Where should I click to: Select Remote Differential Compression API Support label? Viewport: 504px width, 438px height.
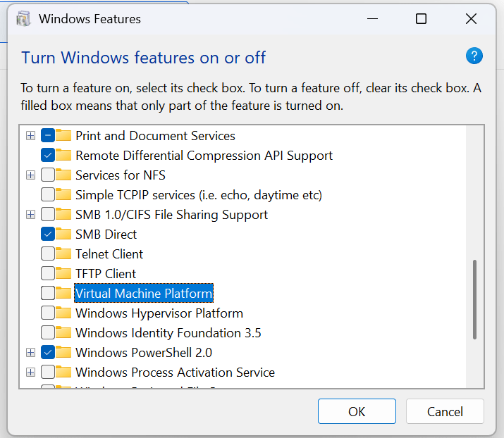point(204,156)
